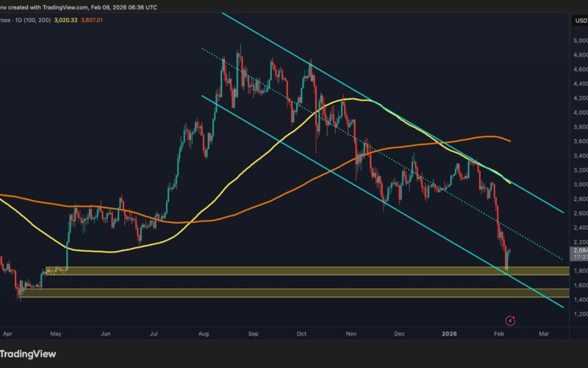
Task: Click the 5,000 level on price axis
Action: click(x=578, y=40)
